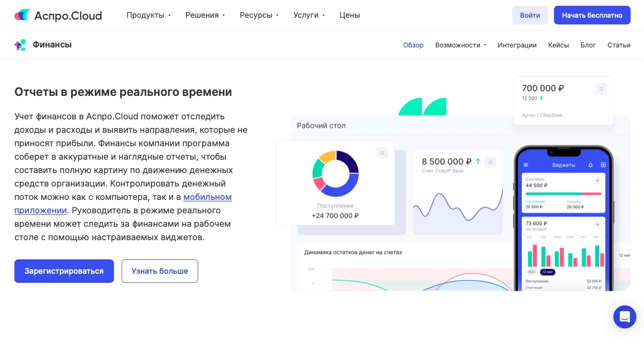The height and width of the screenshot is (338, 644).
Task: Open the Кейсы section
Action: [x=559, y=45]
